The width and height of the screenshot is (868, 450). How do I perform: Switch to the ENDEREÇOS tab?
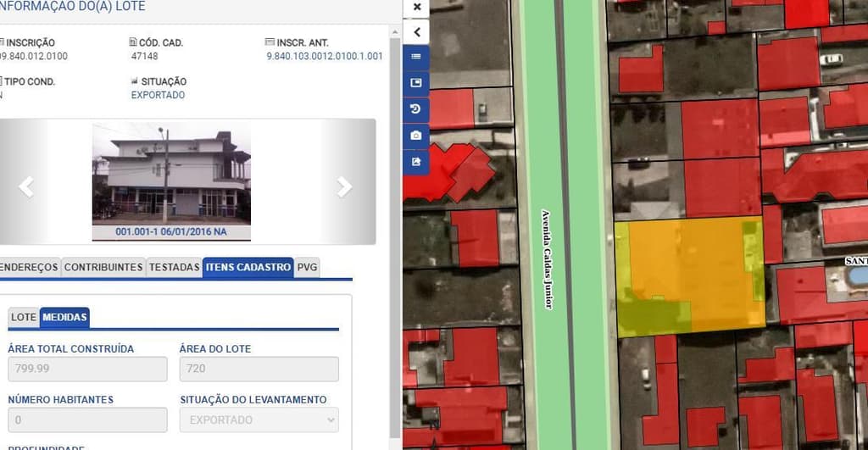pyautogui.click(x=29, y=267)
